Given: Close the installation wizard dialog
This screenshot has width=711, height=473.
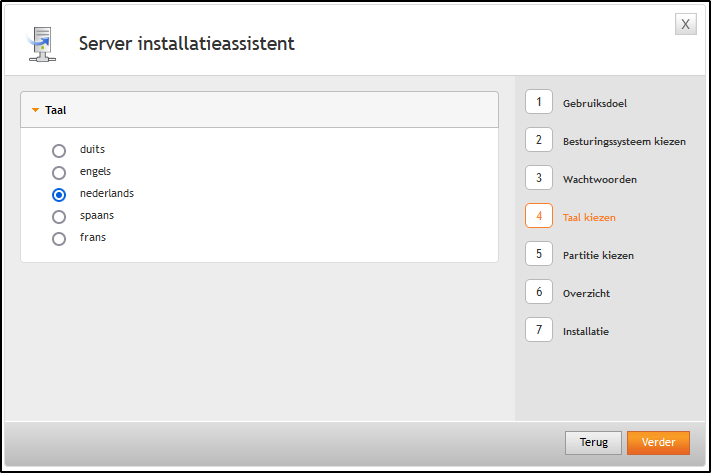Looking at the screenshot, I should pyautogui.click(x=685, y=24).
